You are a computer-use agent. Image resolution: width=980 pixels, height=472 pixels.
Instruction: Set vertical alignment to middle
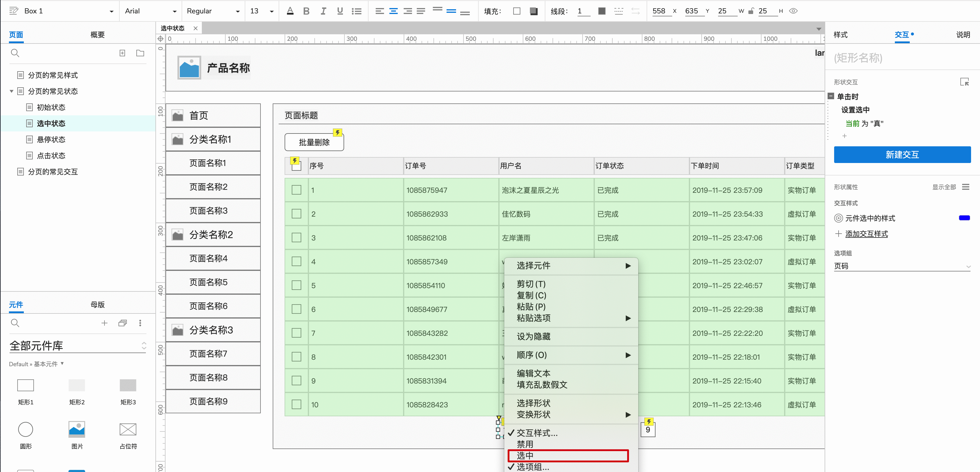click(451, 11)
